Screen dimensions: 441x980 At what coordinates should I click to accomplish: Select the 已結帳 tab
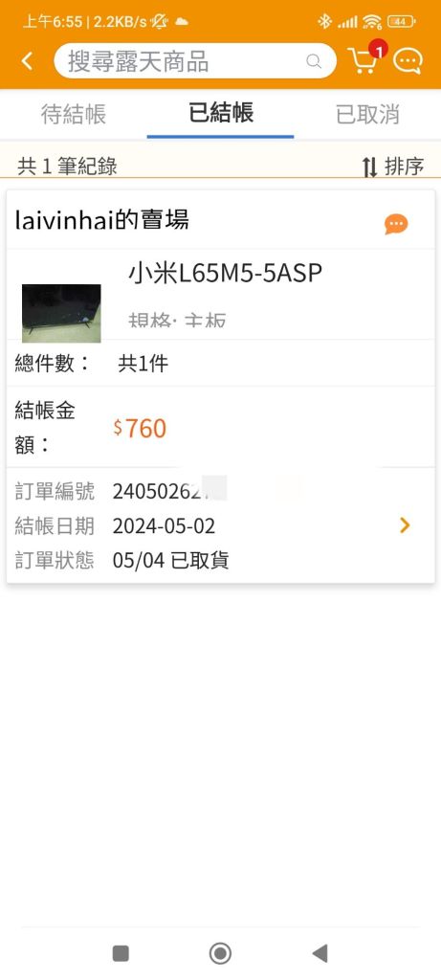pyautogui.click(x=220, y=114)
